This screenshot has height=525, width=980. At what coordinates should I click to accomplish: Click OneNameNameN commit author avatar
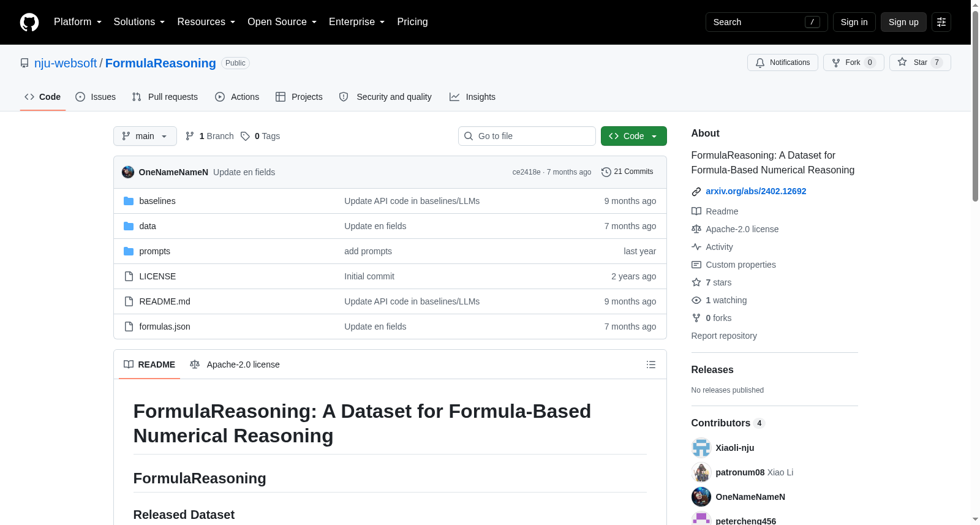128,172
